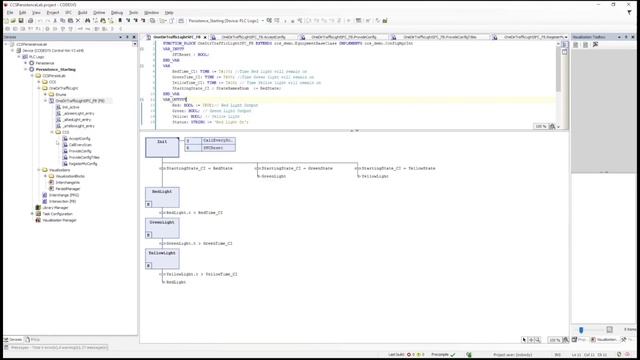This screenshot has height=360, width=640.
Task: Open the Online menu
Action: coord(99,13)
